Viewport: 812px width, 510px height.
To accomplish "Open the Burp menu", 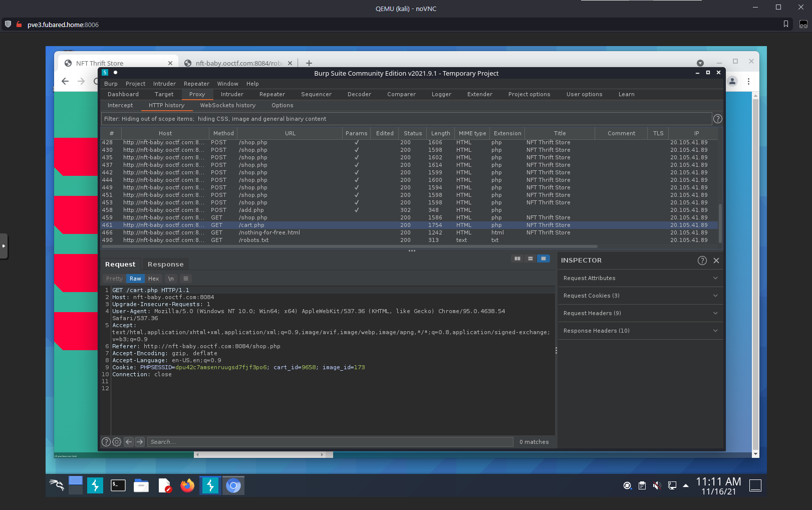I will [x=111, y=84].
